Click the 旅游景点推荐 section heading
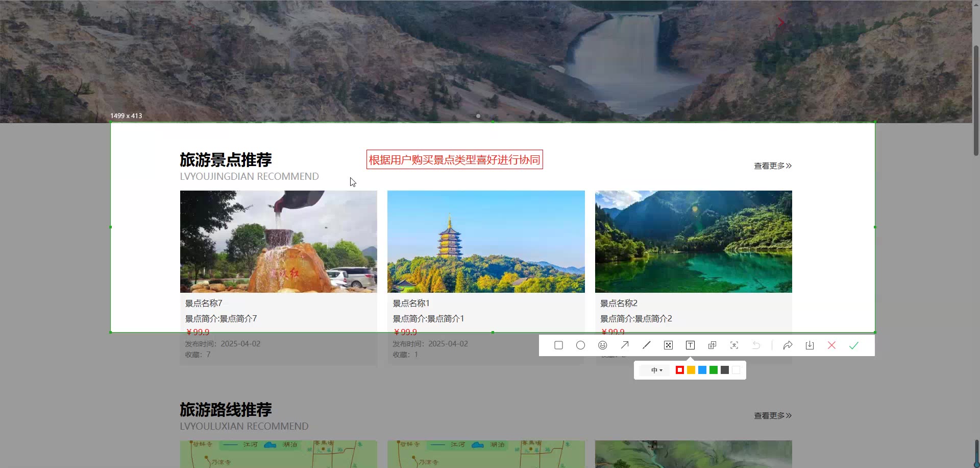Viewport: 980px width, 468px height. coord(226,160)
